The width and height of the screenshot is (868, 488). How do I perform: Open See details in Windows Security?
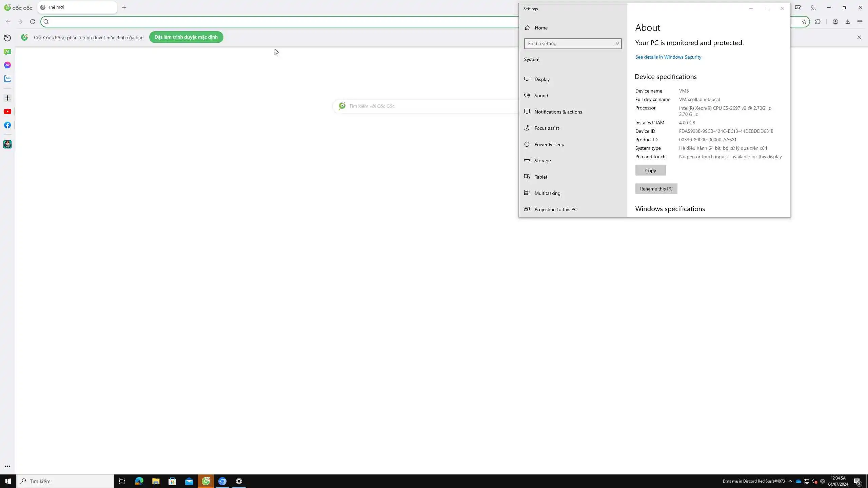tap(668, 57)
